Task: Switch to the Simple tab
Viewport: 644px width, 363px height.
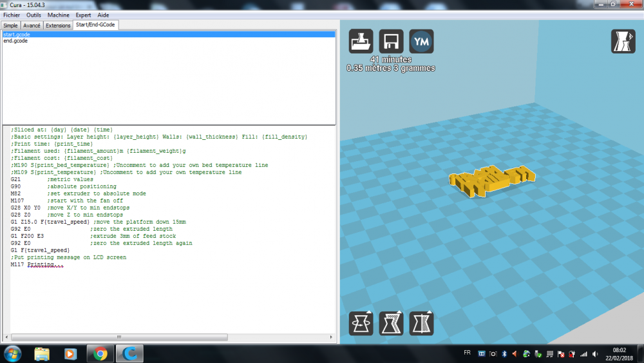Action: [x=10, y=26]
